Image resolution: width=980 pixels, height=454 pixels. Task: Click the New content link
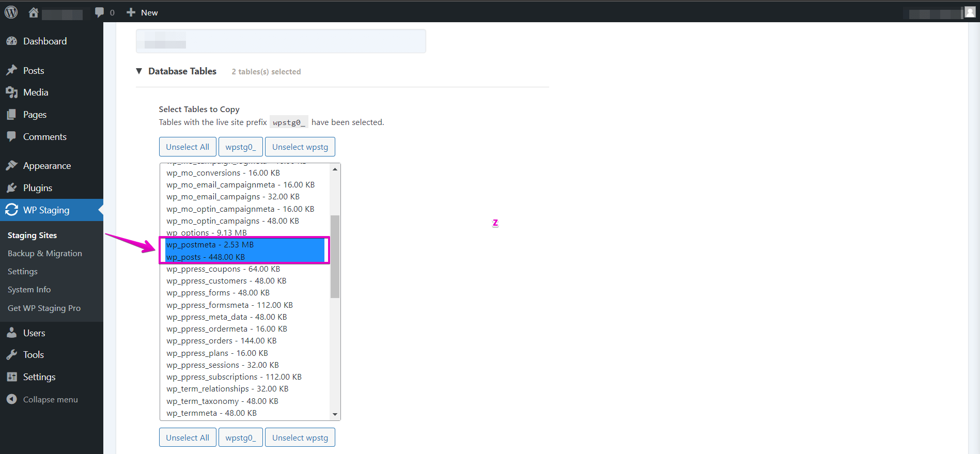click(x=149, y=12)
